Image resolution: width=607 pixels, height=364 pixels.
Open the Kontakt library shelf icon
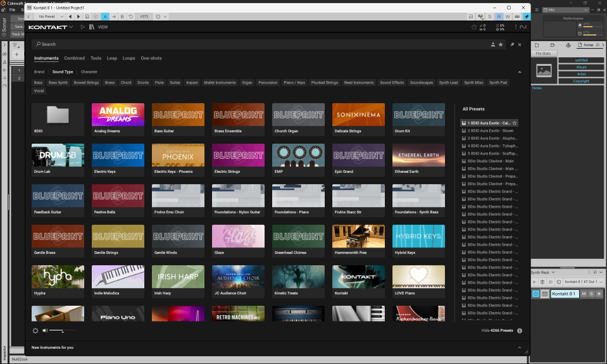pyautogui.click(x=92, y=27)
